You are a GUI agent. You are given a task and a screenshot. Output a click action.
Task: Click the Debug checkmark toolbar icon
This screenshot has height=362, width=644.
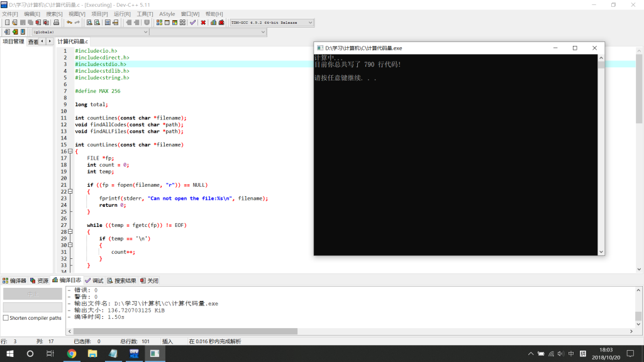point(193,23)
